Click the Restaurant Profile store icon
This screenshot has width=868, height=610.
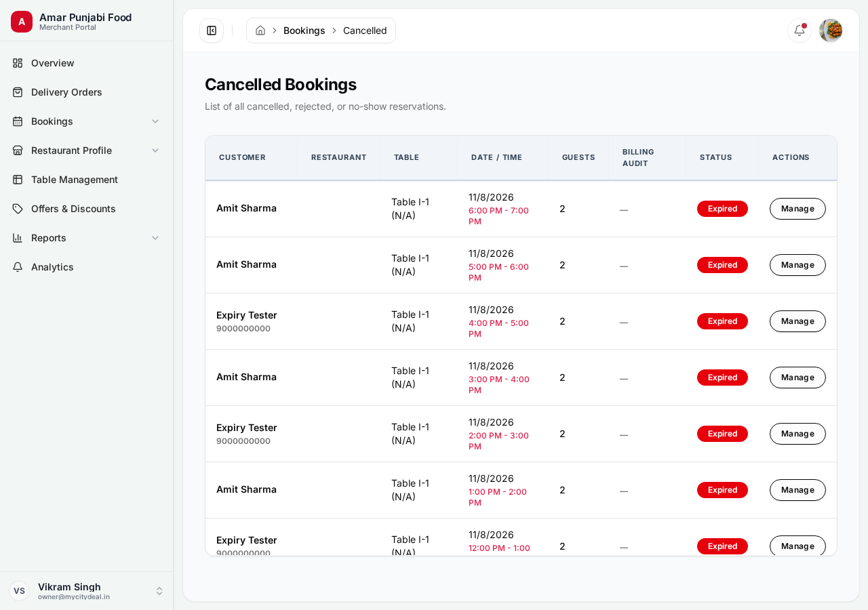point(18,150)
